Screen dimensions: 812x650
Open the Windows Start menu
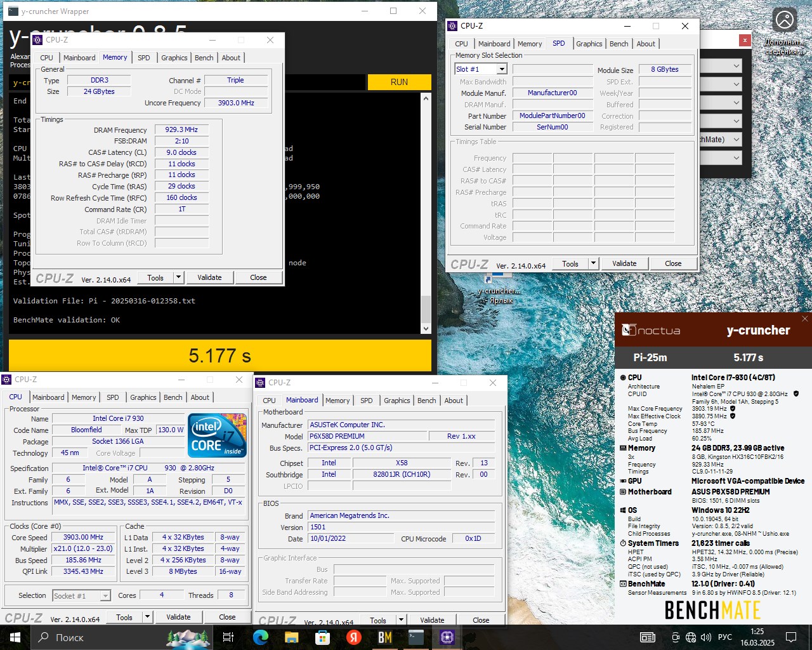tap(15, 637)
